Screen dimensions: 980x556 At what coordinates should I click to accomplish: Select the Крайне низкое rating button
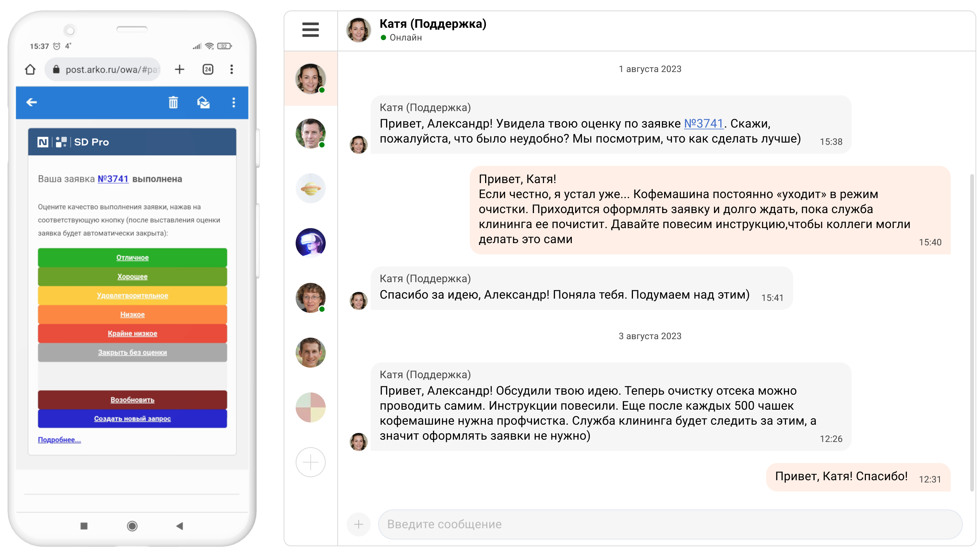click(132, 334)
